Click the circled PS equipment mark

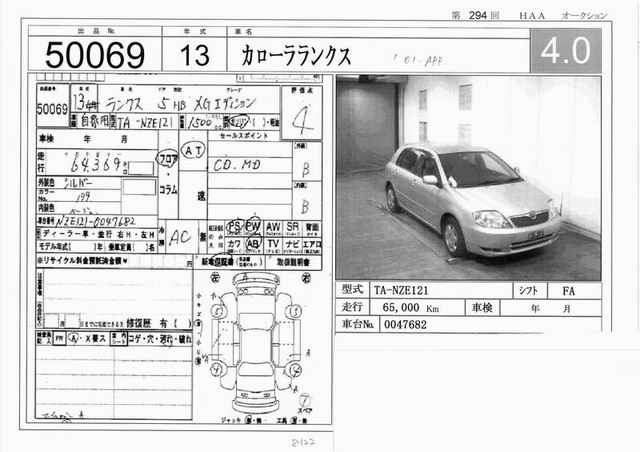click(x=235, y=226)
